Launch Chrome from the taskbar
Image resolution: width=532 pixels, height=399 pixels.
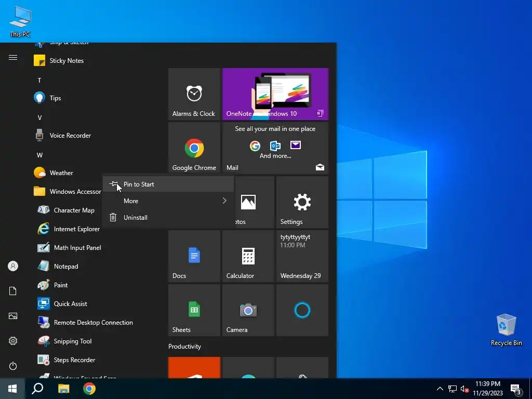click(89, 389)
